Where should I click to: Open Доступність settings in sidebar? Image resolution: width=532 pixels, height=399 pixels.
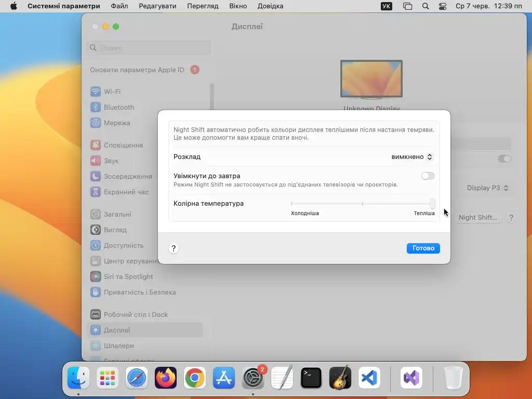117,246
